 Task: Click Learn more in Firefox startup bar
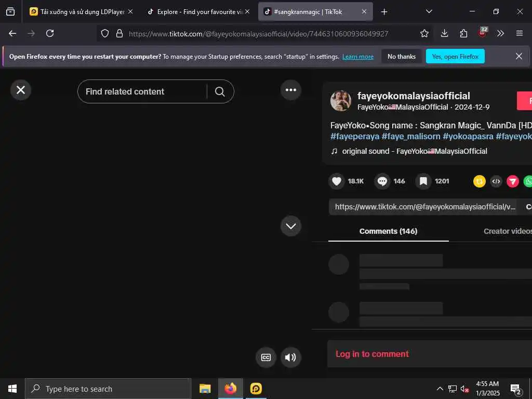[x=358, y=57]
